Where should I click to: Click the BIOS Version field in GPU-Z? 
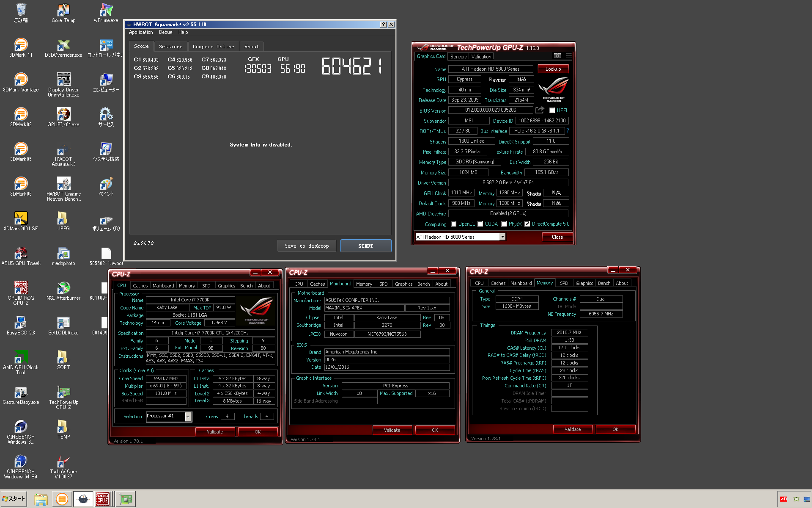point(491,110)
